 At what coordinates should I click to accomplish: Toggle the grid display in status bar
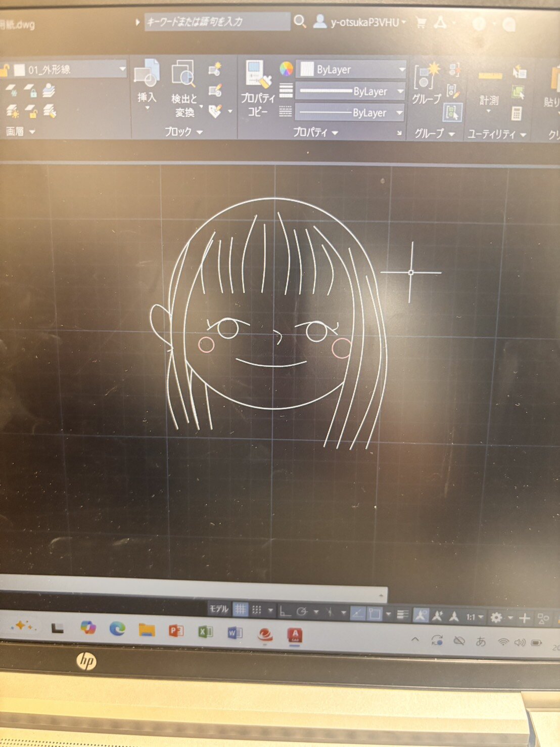point(241,610)
